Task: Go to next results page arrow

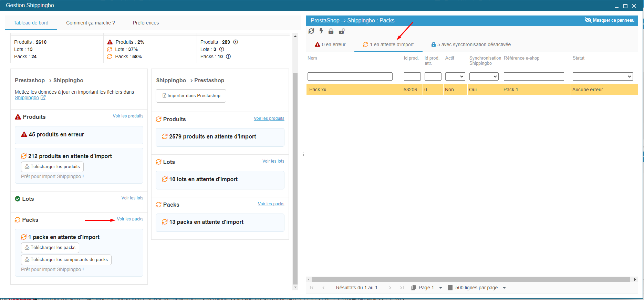Action: tap(390, 288)
